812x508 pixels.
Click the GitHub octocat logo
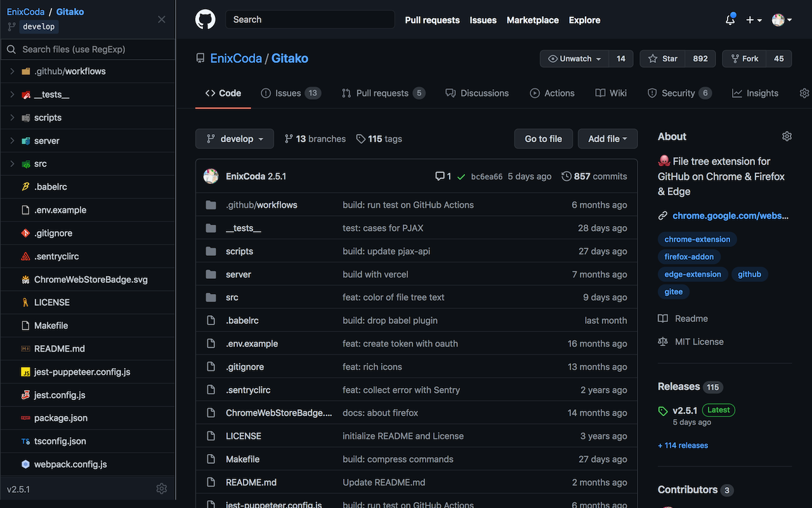(205, 20)
